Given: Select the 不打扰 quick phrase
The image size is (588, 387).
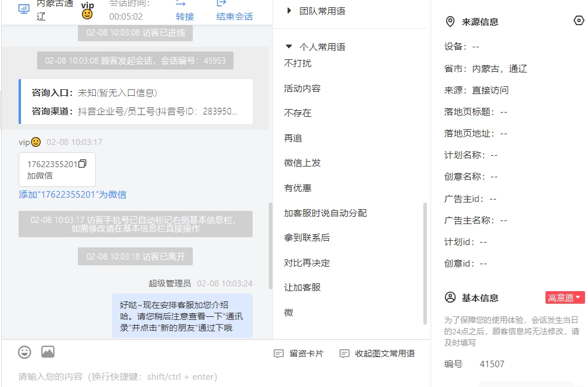Looking at the screenshot, I should (x=298, y=63).
